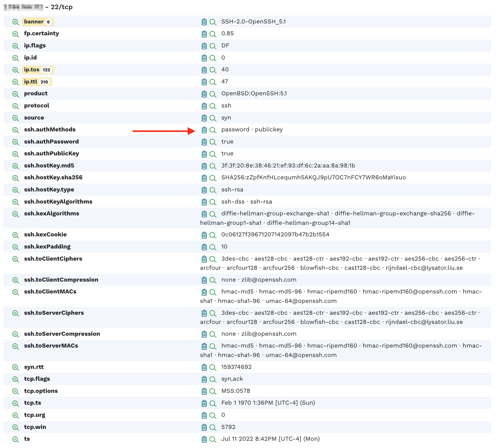Copy the protocol ssh value

[204, 106]
